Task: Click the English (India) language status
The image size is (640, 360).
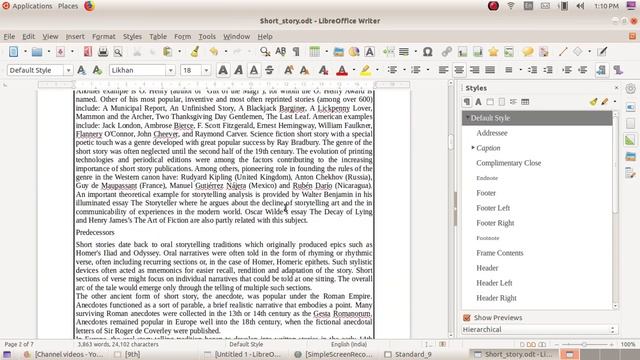Action: click(349, 344)
